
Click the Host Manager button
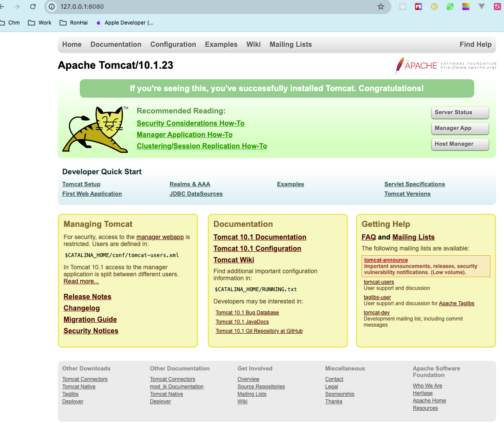click(x=460, y=144)
